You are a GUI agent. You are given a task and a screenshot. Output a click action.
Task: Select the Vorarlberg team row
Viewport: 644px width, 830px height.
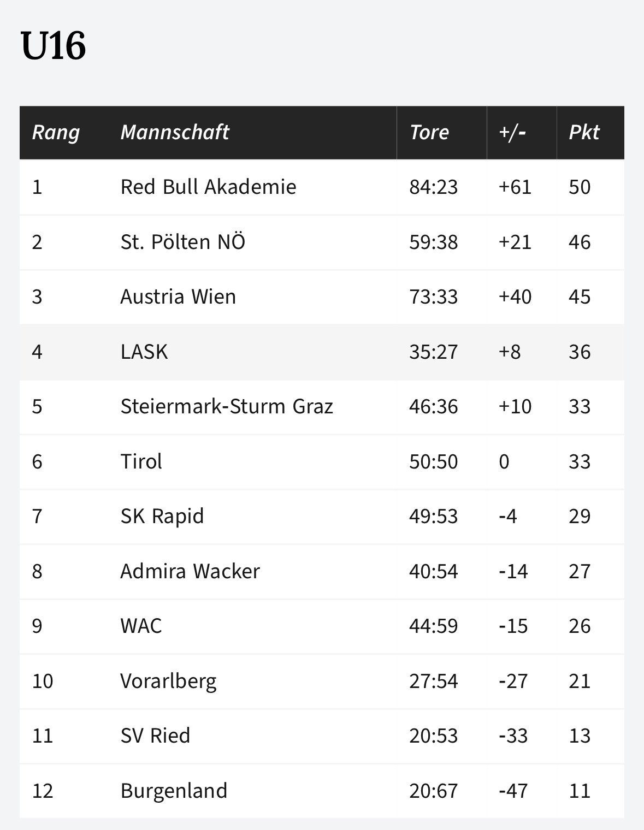tap(322, 681)
